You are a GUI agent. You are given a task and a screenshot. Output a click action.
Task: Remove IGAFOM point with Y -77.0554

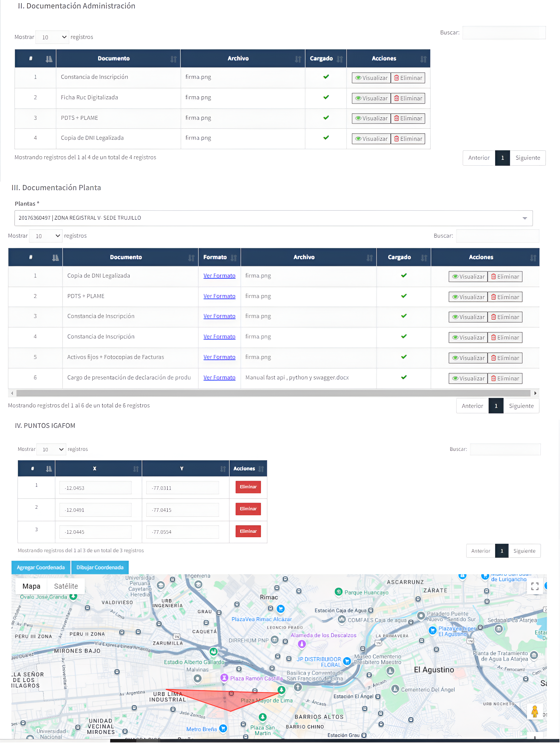coord(248,531)
